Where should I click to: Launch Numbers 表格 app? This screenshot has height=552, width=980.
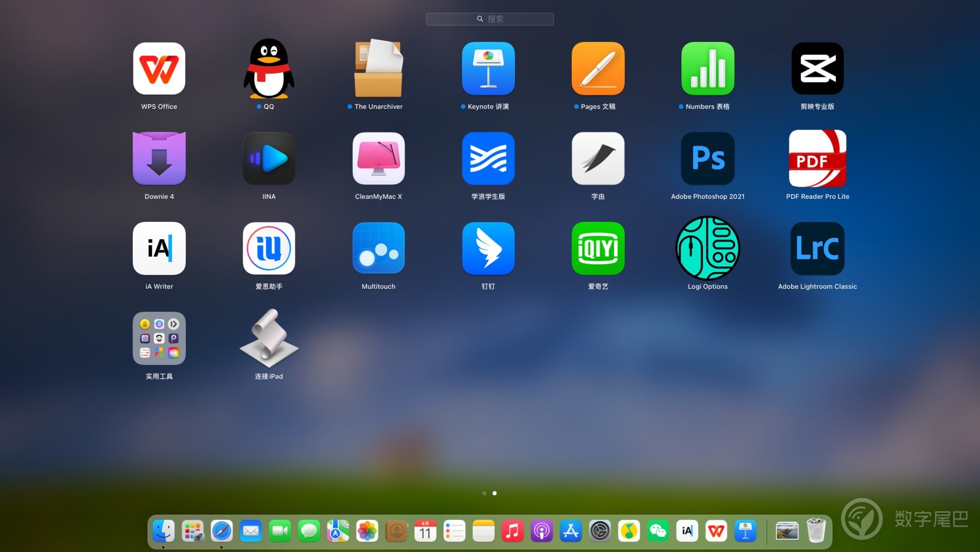click(708, 69)
